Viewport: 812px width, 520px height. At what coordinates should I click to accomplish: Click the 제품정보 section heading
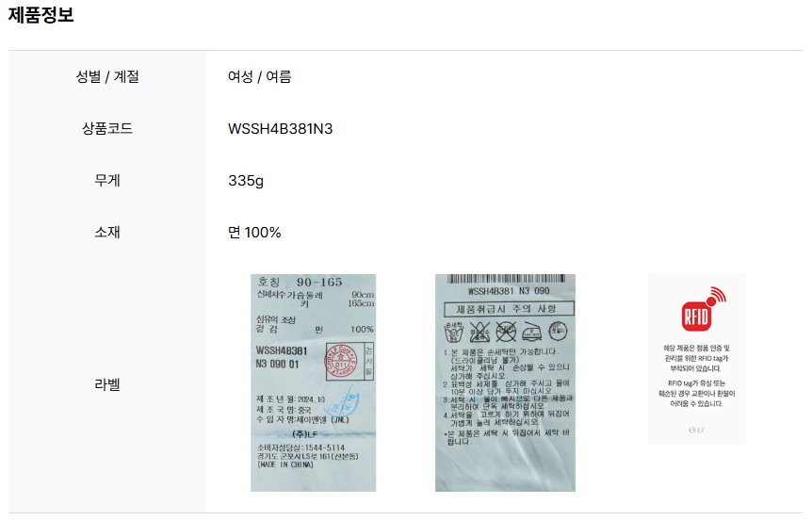pyautogui.click(x=41, y=14)
